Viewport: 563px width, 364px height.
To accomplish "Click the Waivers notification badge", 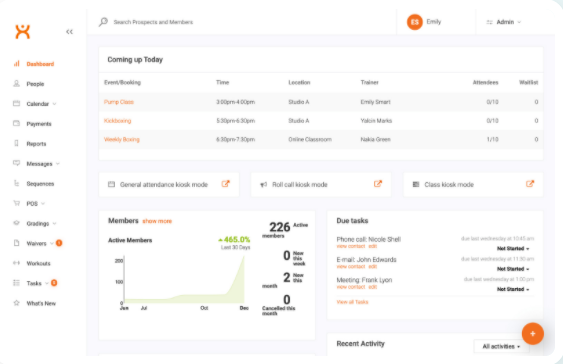I will click(59, 243).
